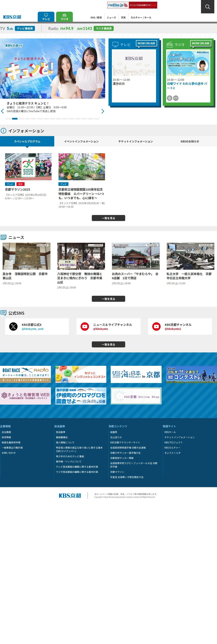Click the KBS京都 header logo

tap(12, 17)
